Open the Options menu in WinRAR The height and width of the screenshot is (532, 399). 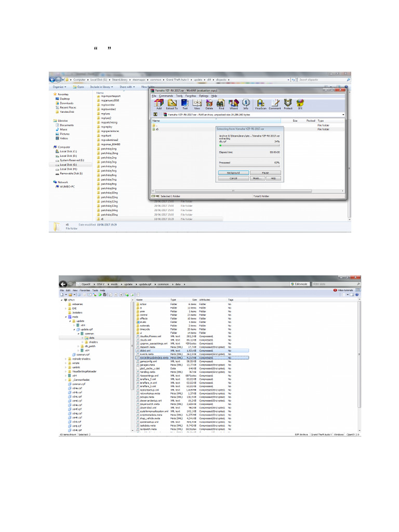(204, 96)
